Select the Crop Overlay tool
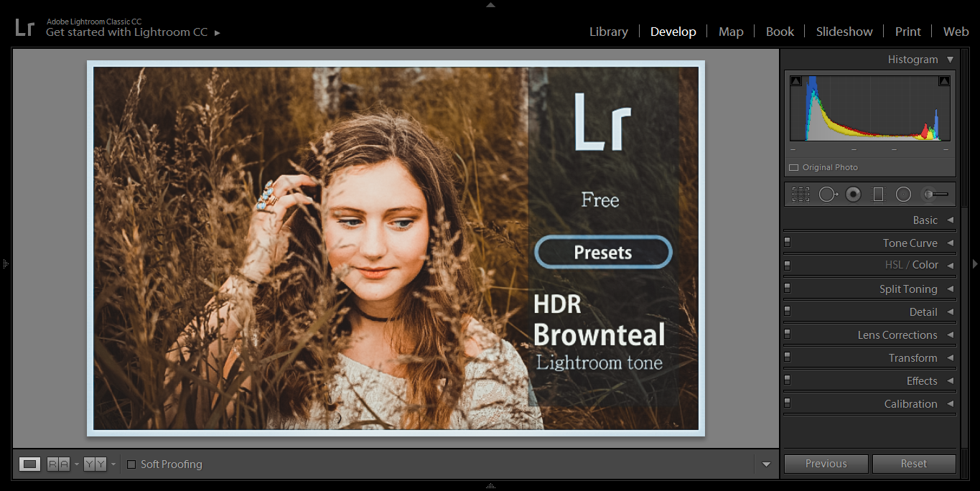980x491 pixels. (801, 194)
